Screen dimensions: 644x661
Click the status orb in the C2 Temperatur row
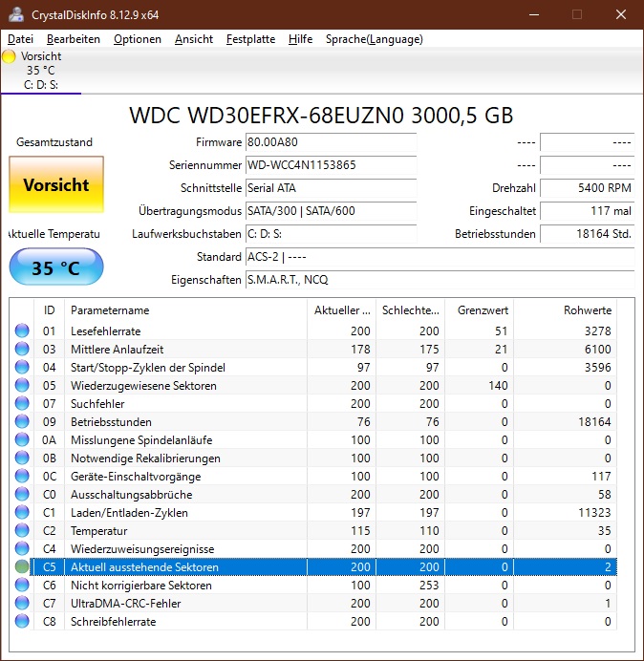coord(22,530)
